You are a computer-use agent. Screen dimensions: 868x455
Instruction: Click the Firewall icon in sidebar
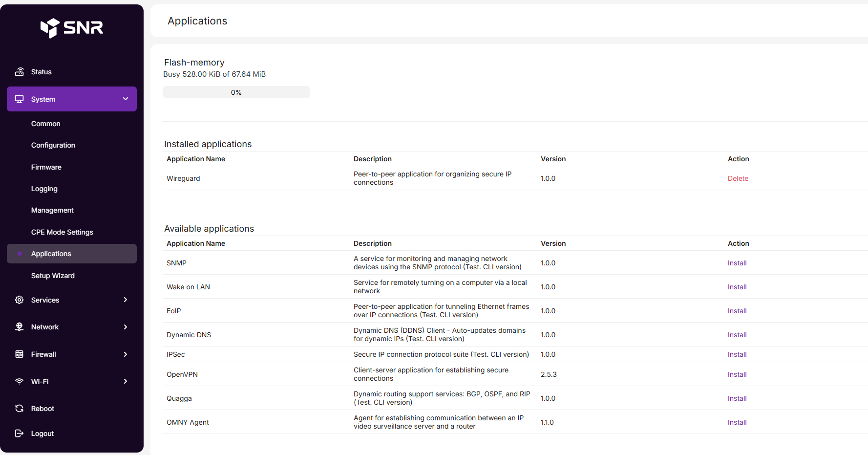(x=20, y=354)
